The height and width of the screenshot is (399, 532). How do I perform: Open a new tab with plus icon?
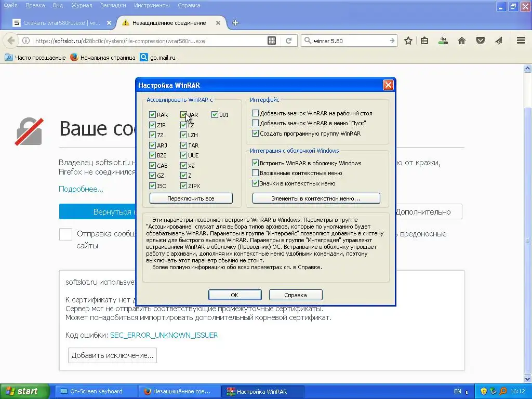click(235, 23)
